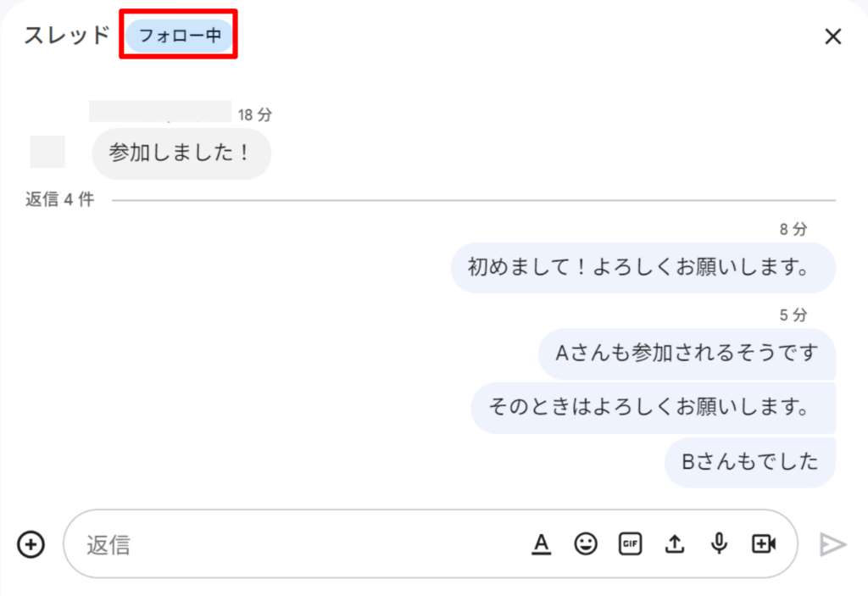Open the text formatting options icon
This screenshot has width=868, height=596.
(541, 543)
